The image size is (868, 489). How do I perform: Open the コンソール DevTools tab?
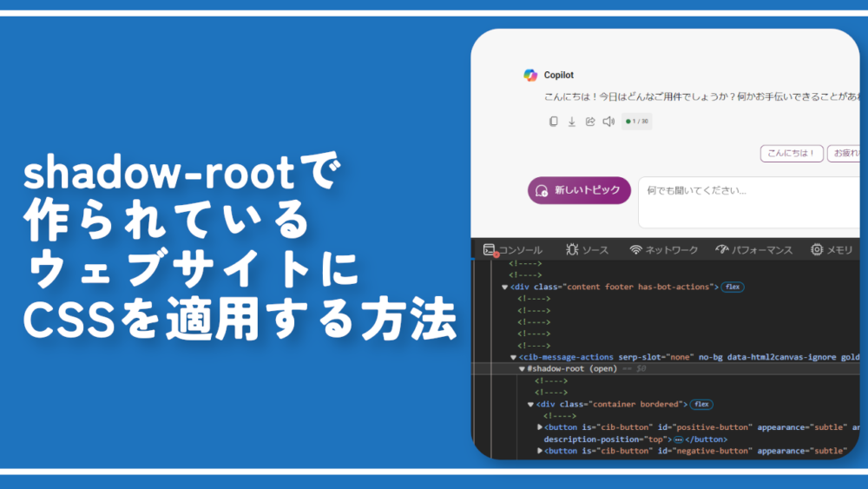513,250
